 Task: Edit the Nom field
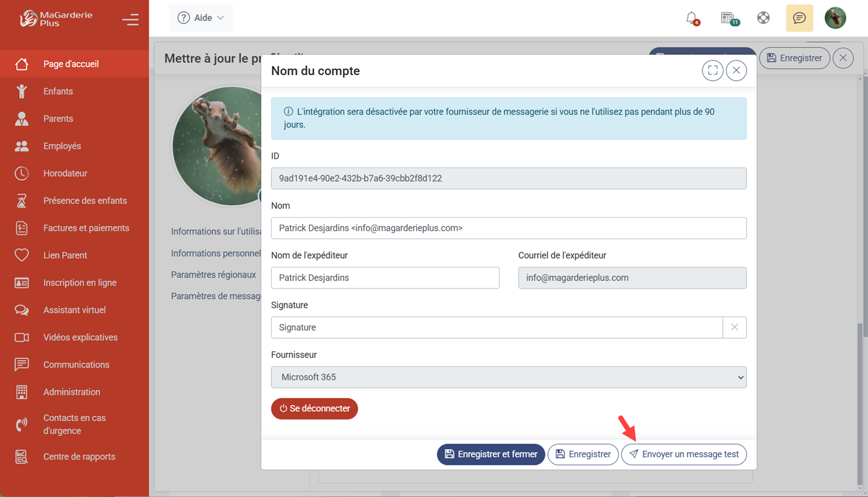click(508, 228)
